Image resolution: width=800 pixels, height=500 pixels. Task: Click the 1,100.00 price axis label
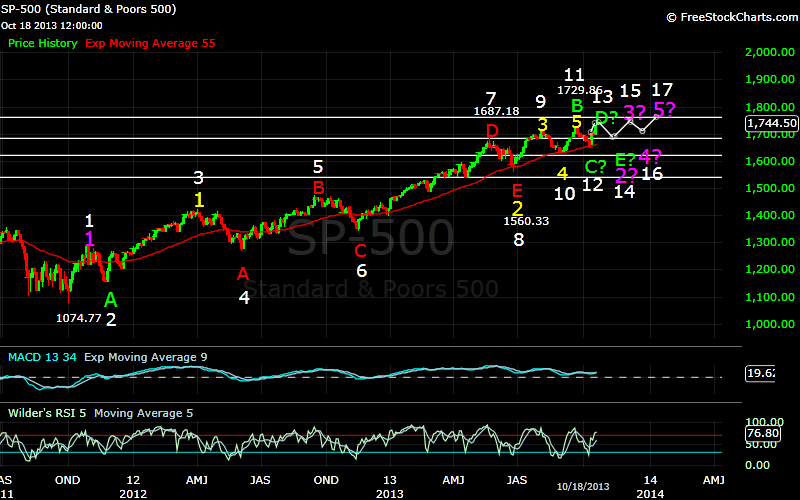pos(770,297)
